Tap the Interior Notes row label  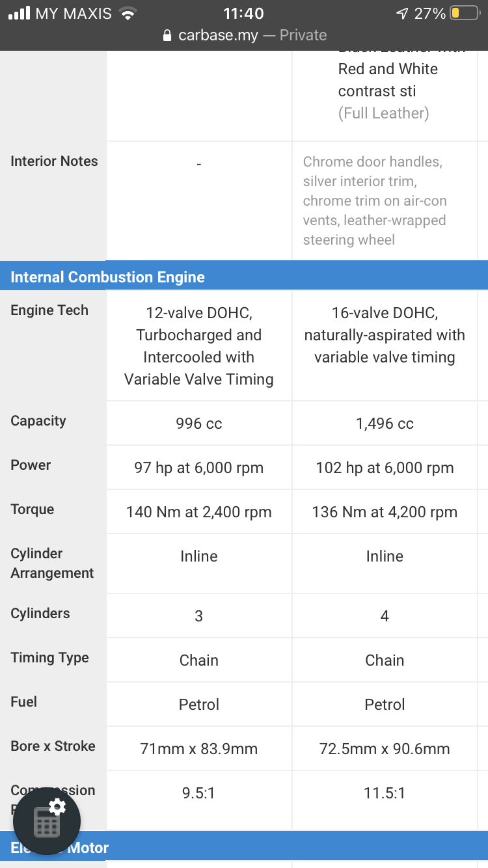(x=54, y=161)
